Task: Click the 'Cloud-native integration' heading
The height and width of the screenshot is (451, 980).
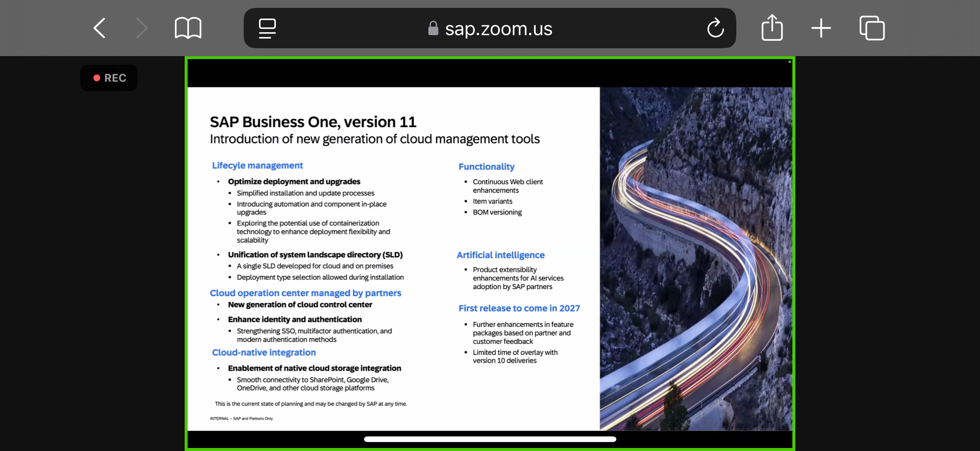Action: [x=264, y=352]
